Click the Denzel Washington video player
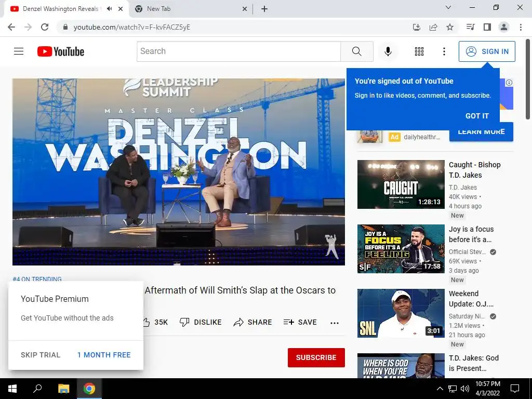The width and height of the screenshot is (532, 399). pyautogui.click(x=179, y=171)
